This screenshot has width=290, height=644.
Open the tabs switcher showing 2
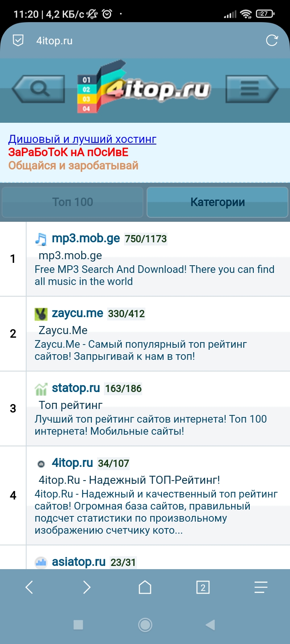(203, 587)
